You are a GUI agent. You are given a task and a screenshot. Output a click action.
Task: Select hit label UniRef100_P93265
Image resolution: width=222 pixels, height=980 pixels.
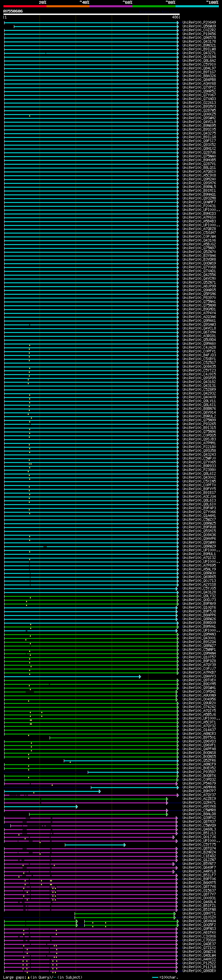click(199, 424)
